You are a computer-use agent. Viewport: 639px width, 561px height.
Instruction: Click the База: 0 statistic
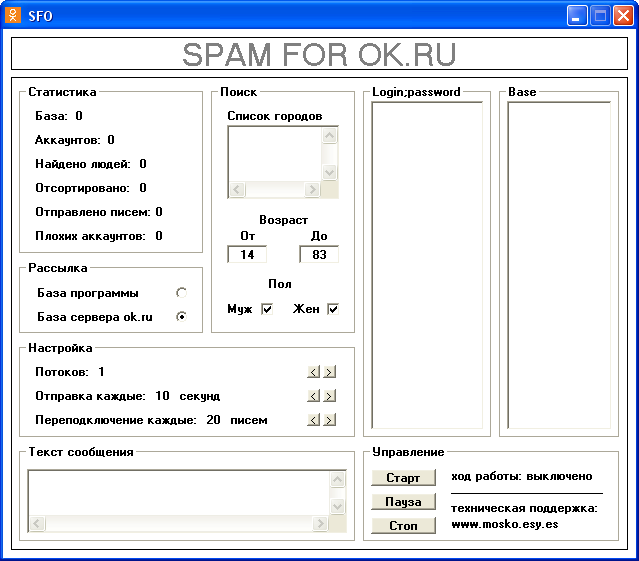pos(59,116)
